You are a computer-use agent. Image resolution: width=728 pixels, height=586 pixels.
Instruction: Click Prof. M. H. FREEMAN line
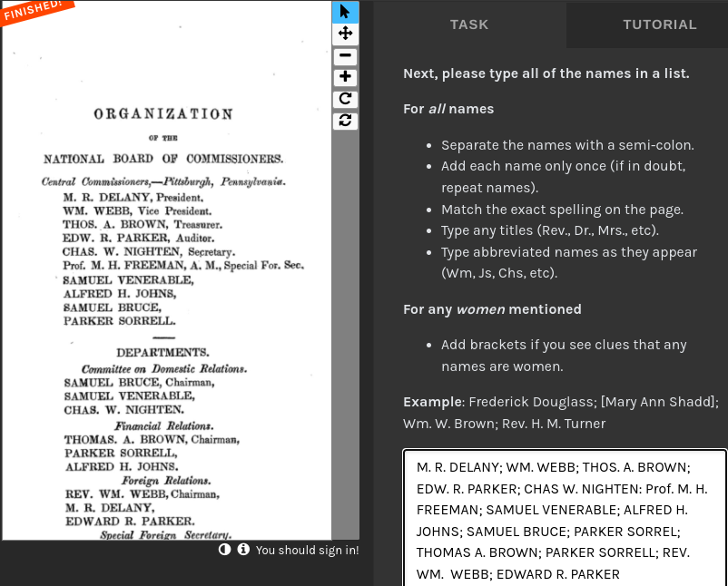183,266
